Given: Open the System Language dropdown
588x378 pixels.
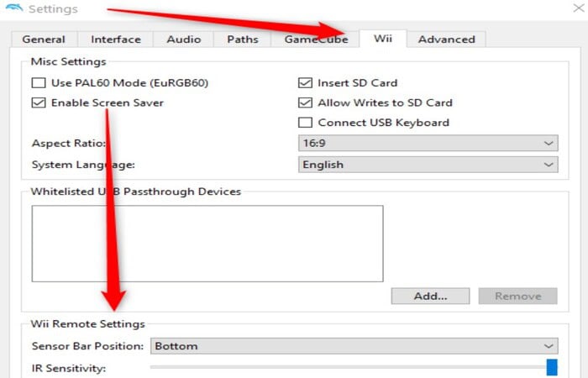Looking at the screenshot, I should [428, 165].
